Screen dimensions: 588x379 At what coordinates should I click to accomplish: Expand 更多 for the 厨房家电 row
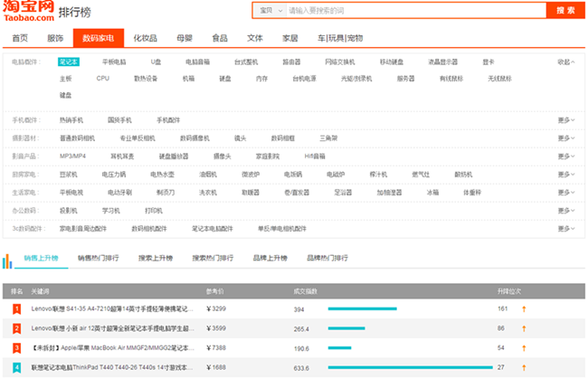point(566,174)
